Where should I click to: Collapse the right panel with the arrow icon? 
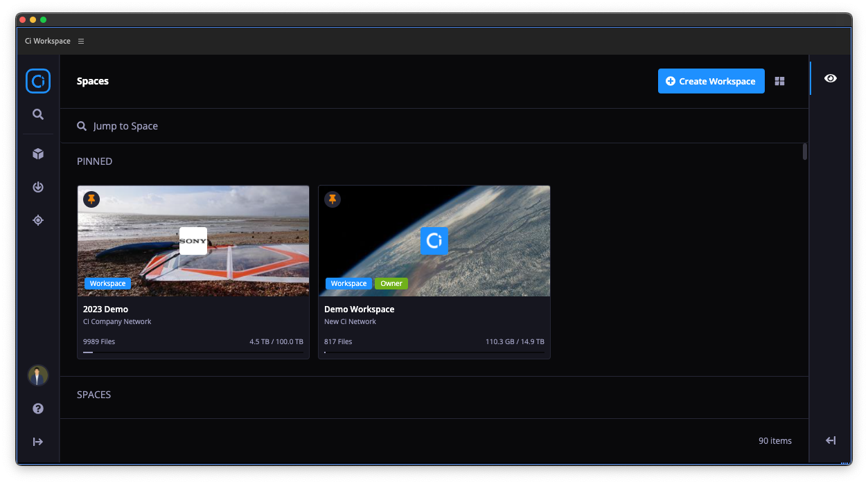point(830,440)
